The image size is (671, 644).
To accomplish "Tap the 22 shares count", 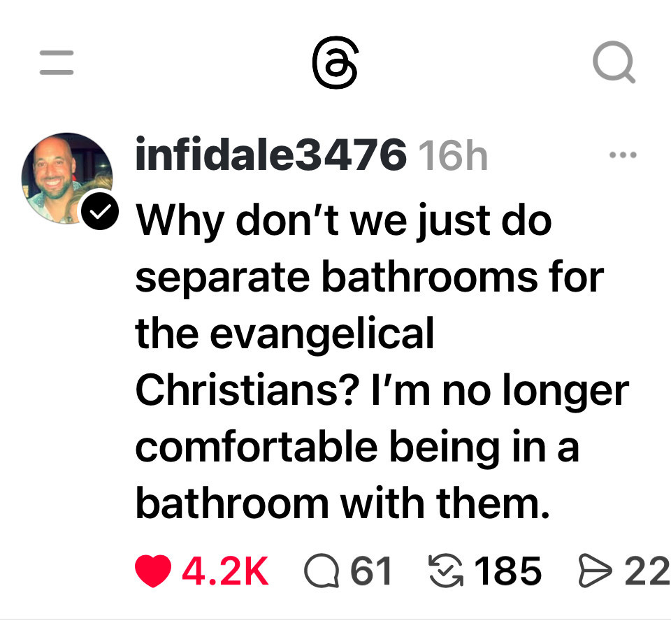I will click(647, 571).
